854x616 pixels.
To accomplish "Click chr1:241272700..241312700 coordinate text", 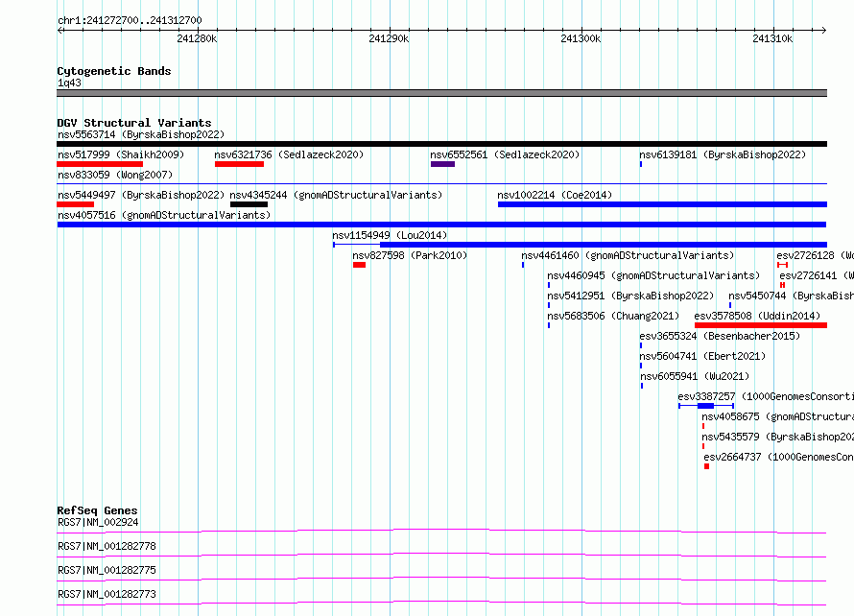I will pyautogui.click(x=130, y=21).
